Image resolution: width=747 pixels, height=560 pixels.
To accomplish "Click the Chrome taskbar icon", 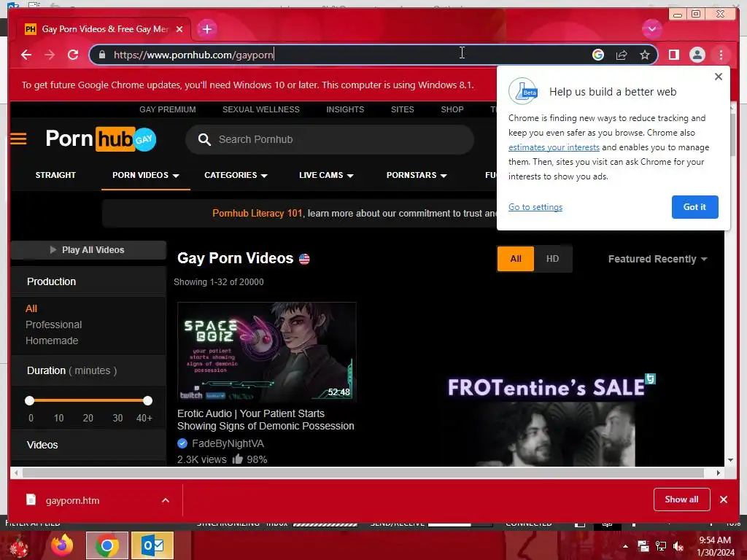I will coord(107,545).
